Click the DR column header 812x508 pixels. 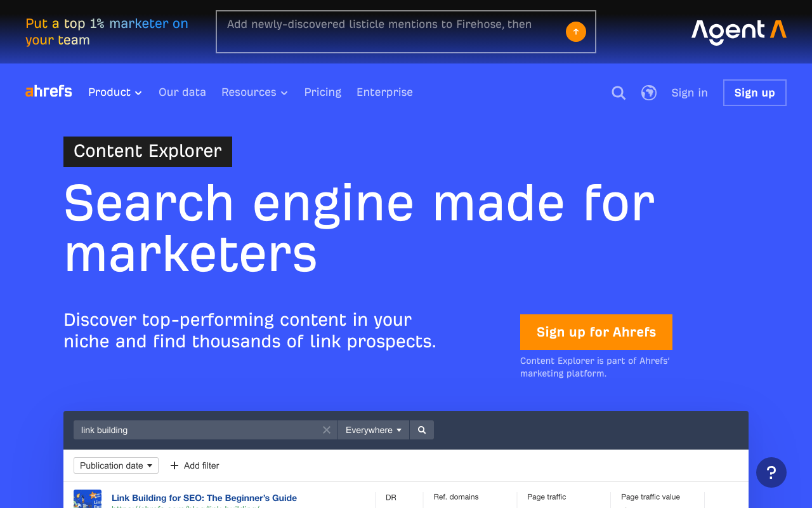(x=391, y=497)
